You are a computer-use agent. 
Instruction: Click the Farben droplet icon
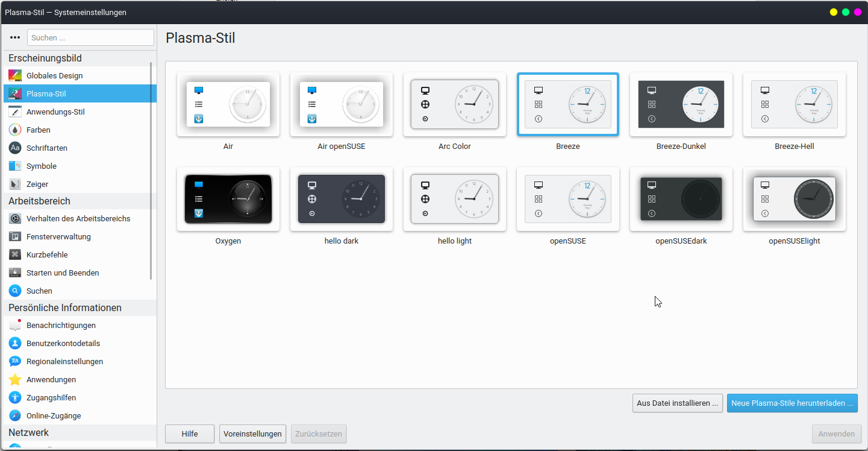point(15,130)
